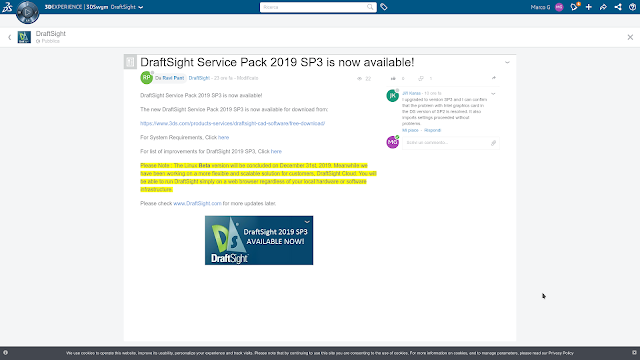Viewport: 640px width, 360px height.
Task: Open the 3DS logo home icon
Action: (7, 7)
